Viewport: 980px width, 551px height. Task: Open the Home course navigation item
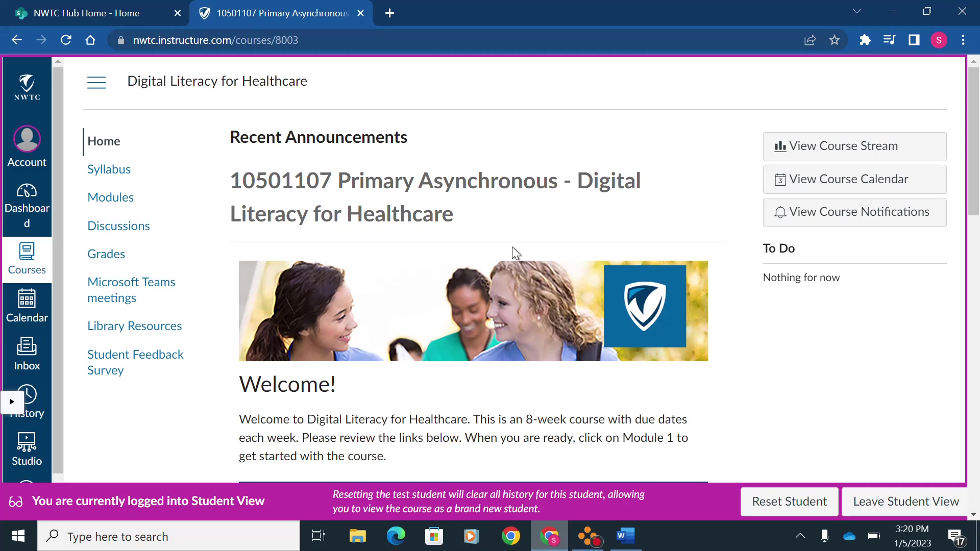(x=104, y=141)
